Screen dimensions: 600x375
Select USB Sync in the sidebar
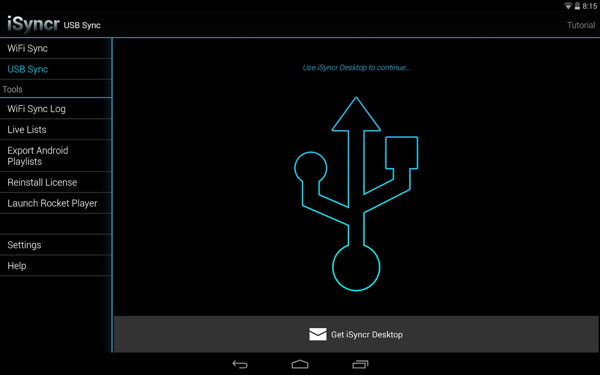[x=55, y=69]
